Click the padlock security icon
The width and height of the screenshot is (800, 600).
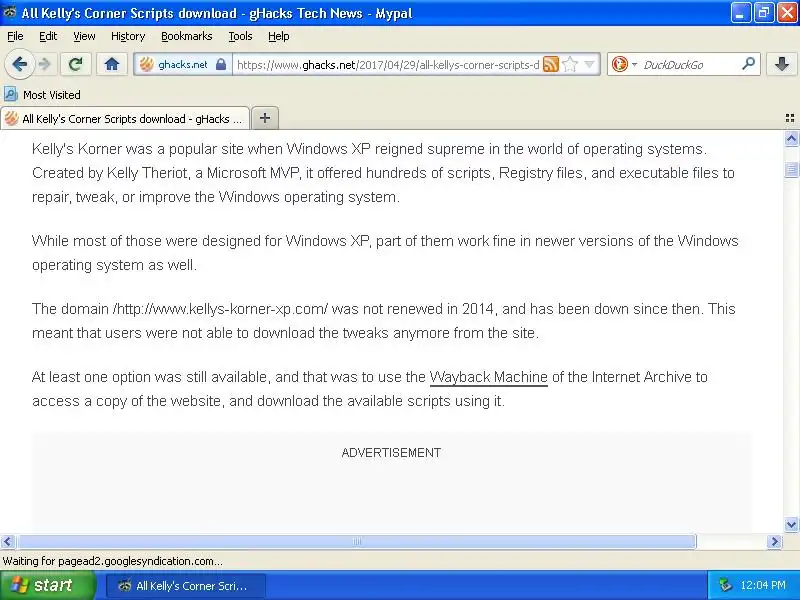[220, 65]
